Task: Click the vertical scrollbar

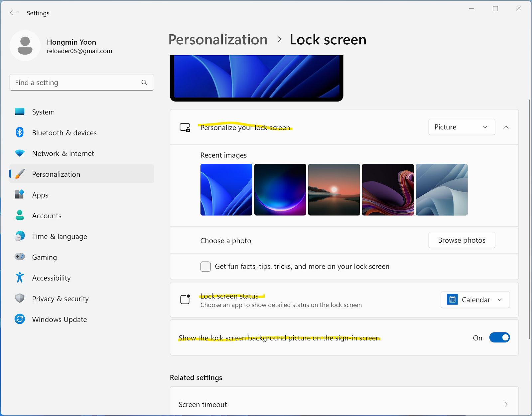Action: [529, 220]
